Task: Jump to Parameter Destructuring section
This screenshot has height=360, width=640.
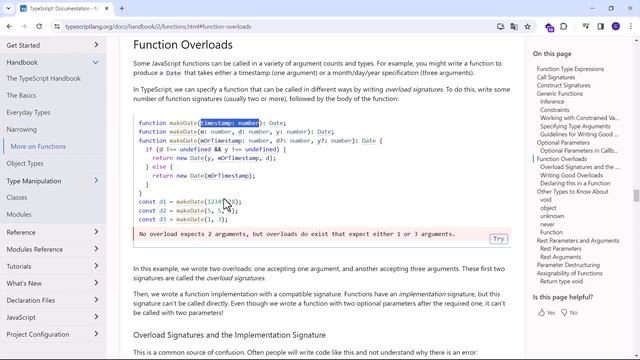Action: click(x=568, y=265)
